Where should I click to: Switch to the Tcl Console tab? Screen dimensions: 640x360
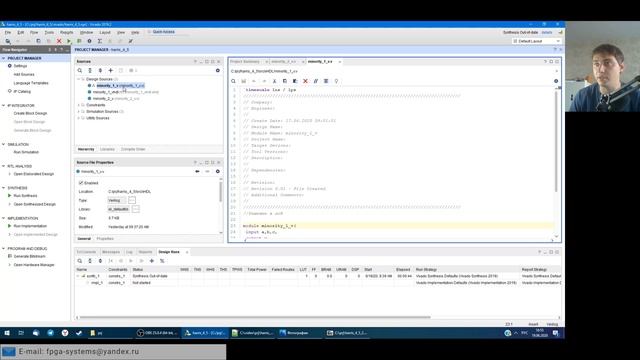click(x=86, y=252)
